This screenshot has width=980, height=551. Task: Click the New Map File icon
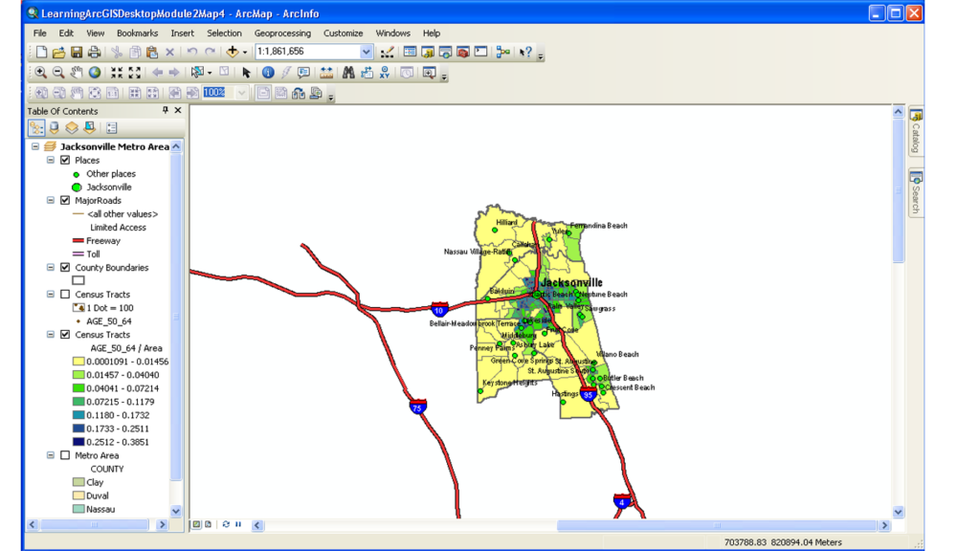pyautogui.click(x=41, y=52)
